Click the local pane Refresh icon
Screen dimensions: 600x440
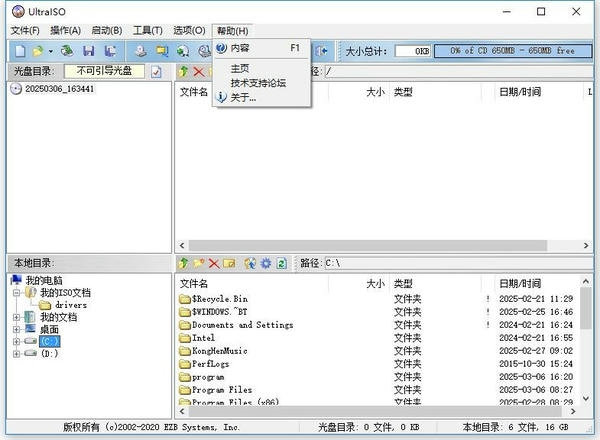[x=282, y=263]
